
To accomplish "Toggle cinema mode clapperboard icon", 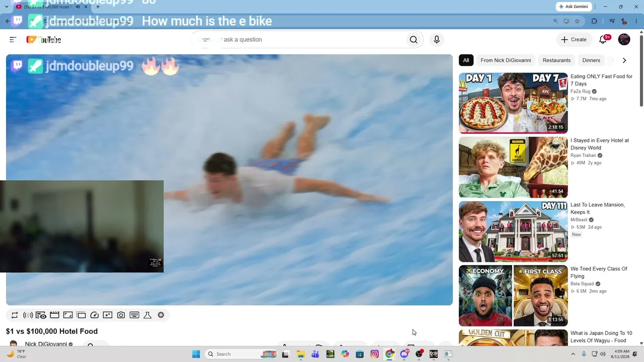I will point(54,315).
